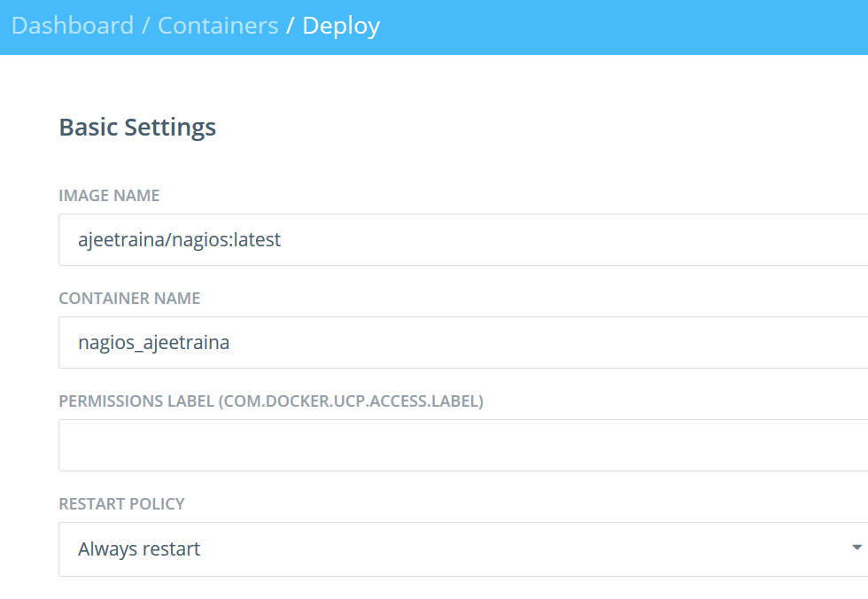Click the CONTAINER NAME field label
Screen dimensions: 868x599
(129, 298)
